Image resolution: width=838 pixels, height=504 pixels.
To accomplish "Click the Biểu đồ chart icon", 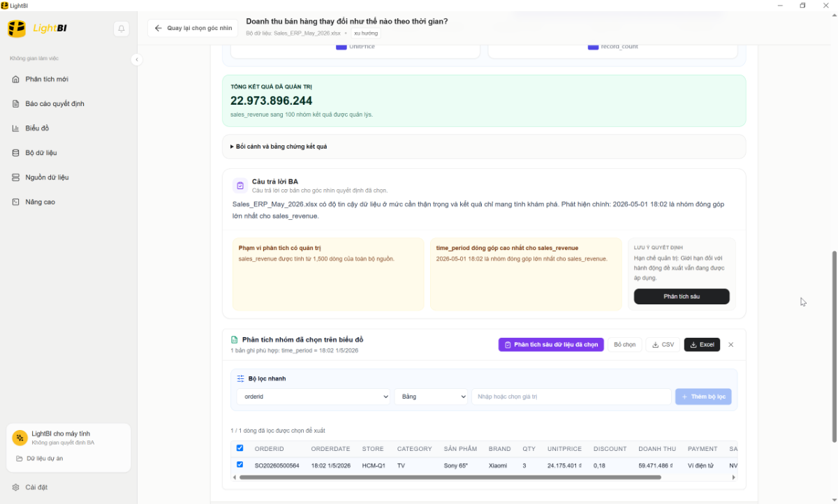I will (x=16, y=128).
